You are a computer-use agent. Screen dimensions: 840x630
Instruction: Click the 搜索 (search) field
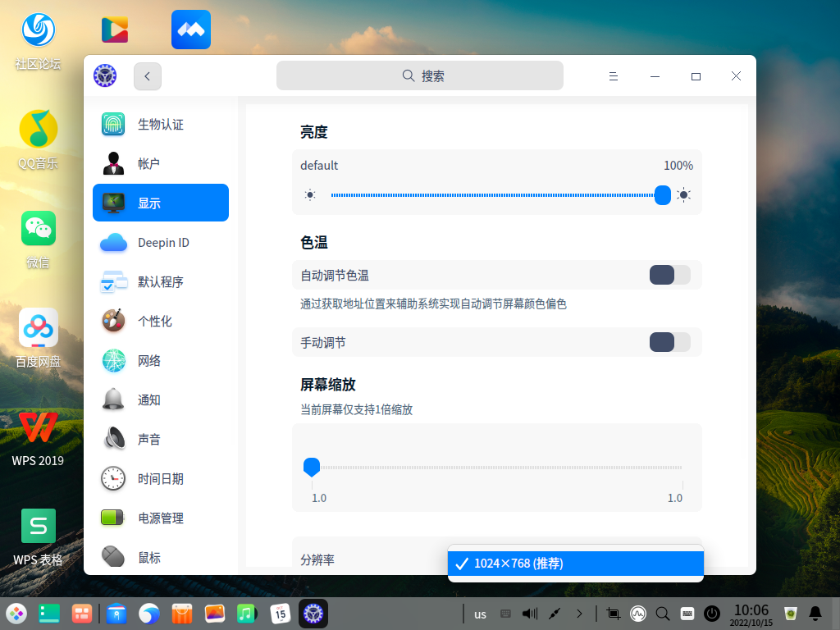[x=419, y=75]
